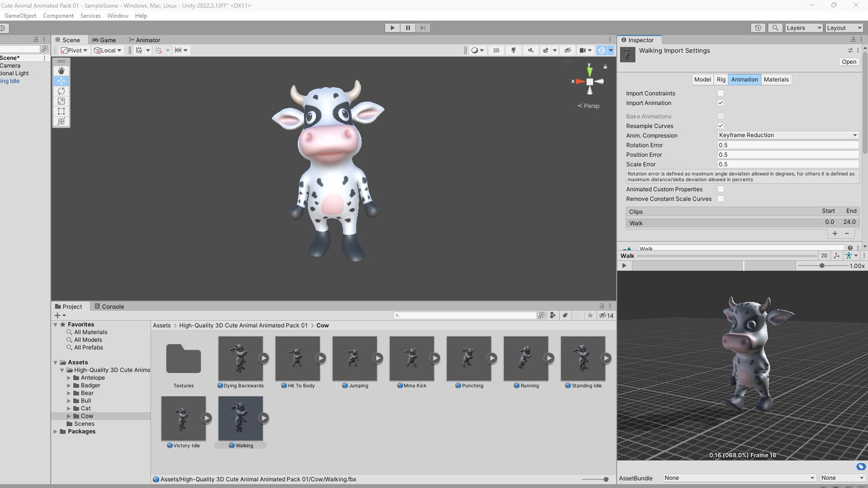
Task: Click the Project favorites star icon
Action: click(590, 316)
